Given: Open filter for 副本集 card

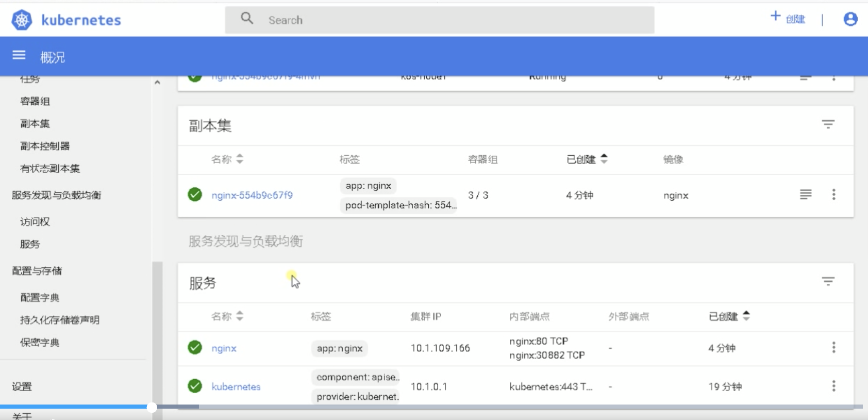Looking at the screenshot, I should point(828,124).
